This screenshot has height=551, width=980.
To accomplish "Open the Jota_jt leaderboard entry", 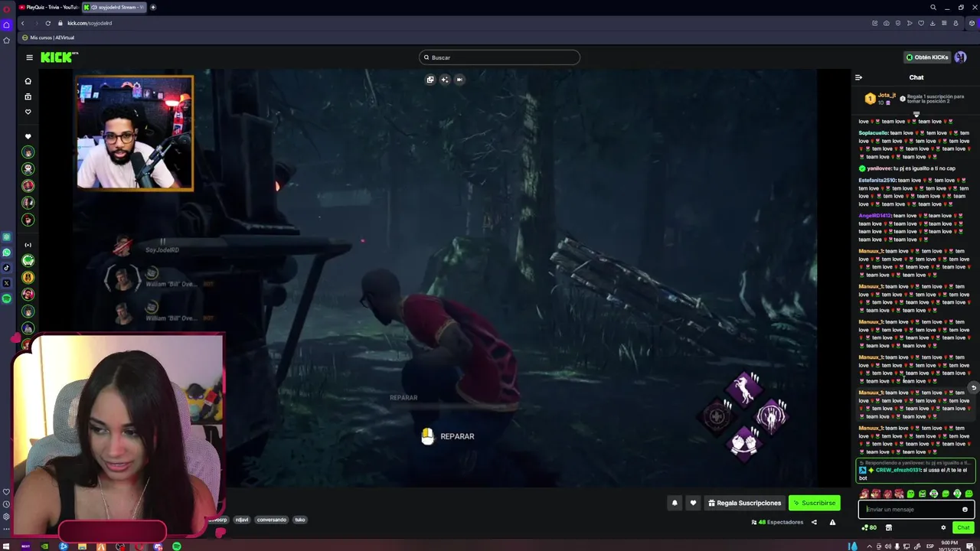I will pyautogui.click(x=879, y=99).
